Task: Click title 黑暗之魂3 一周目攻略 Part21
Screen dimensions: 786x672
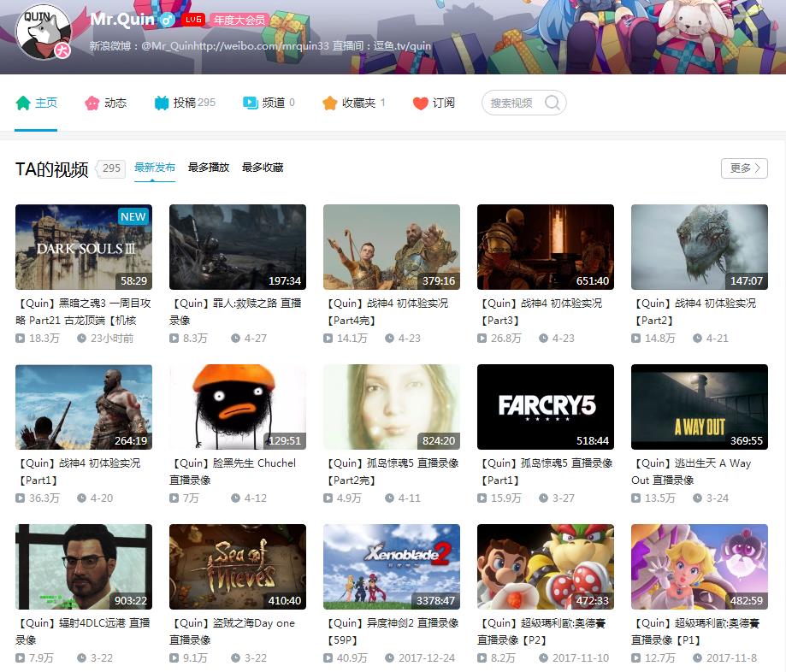Action: point(83,312)
